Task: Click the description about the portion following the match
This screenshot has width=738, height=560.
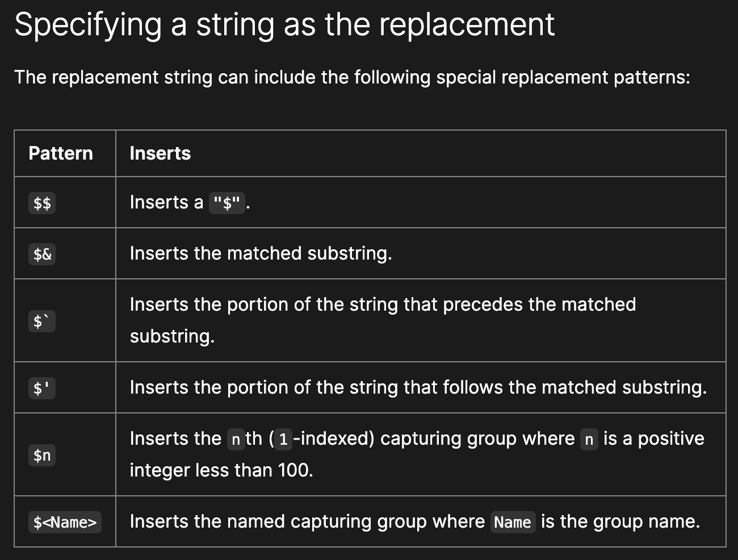Action: (x=418, y=387)
